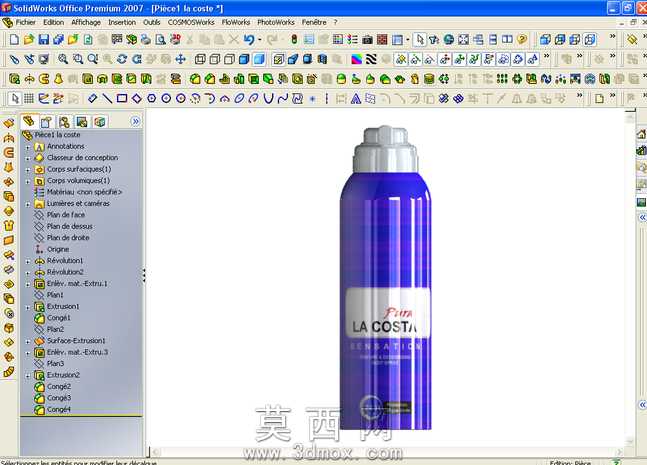Viewport: 647px width, 465px height.
Task: Toggle Hidden Lines Visible display mode
Action: point(215,59)
